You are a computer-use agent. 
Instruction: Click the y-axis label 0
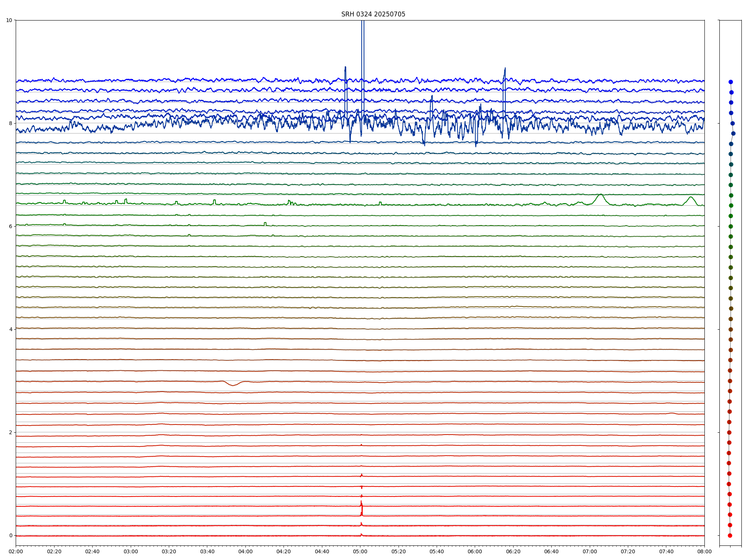[x=10, y=535]
